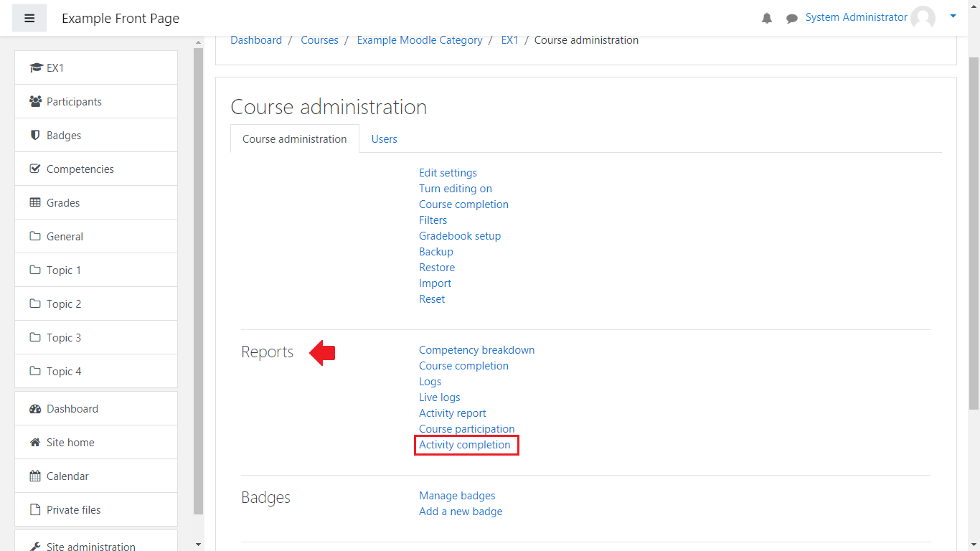Switch to the Users tab
Viewport: 980px width, 551px height.
384,139
